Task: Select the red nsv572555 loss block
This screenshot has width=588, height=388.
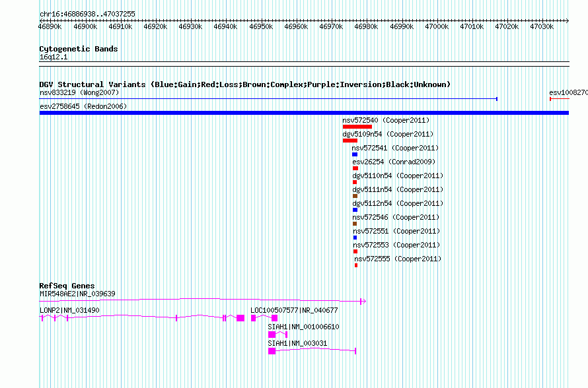Action: click(356, 265)
